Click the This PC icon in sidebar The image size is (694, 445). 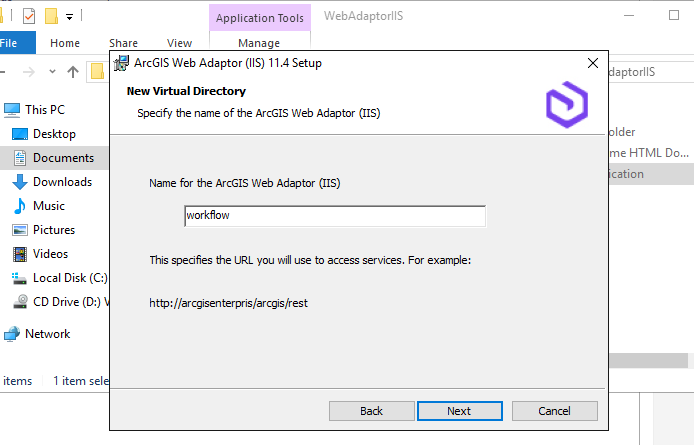12,110
